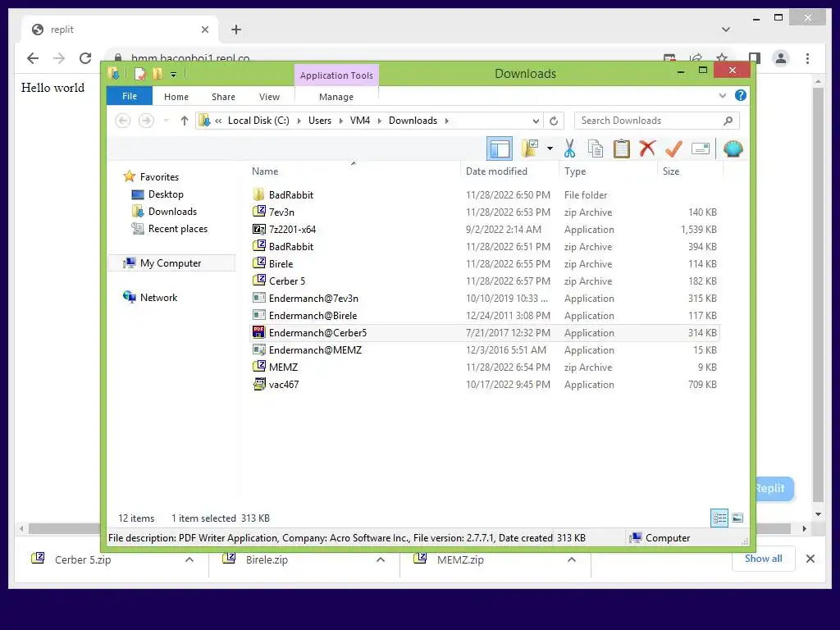Switch to the Home ribbon tab
The width and height of the screenshot is (840, 630).
(176, 97)
